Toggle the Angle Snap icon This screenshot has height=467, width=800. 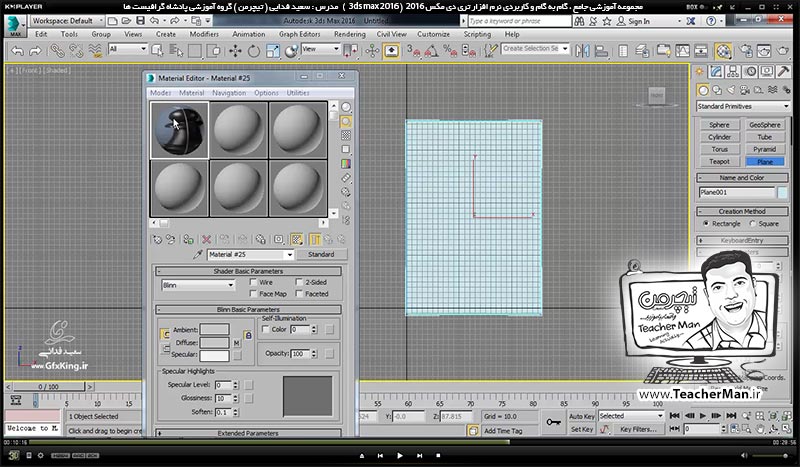coord(432,51)
